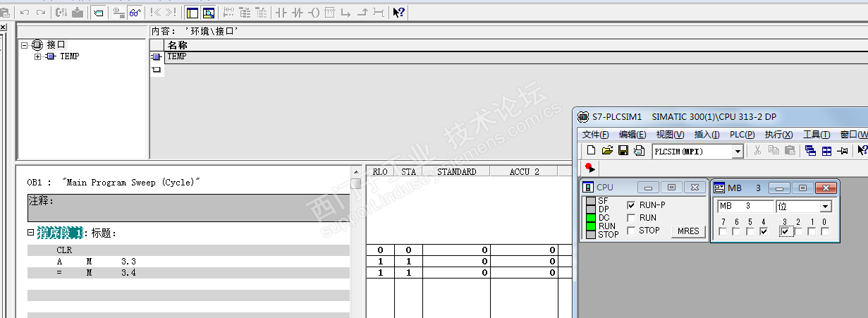Click the STANDARD column header
Viewport: 868px width, 318px height.
click(x=456, y=171)
